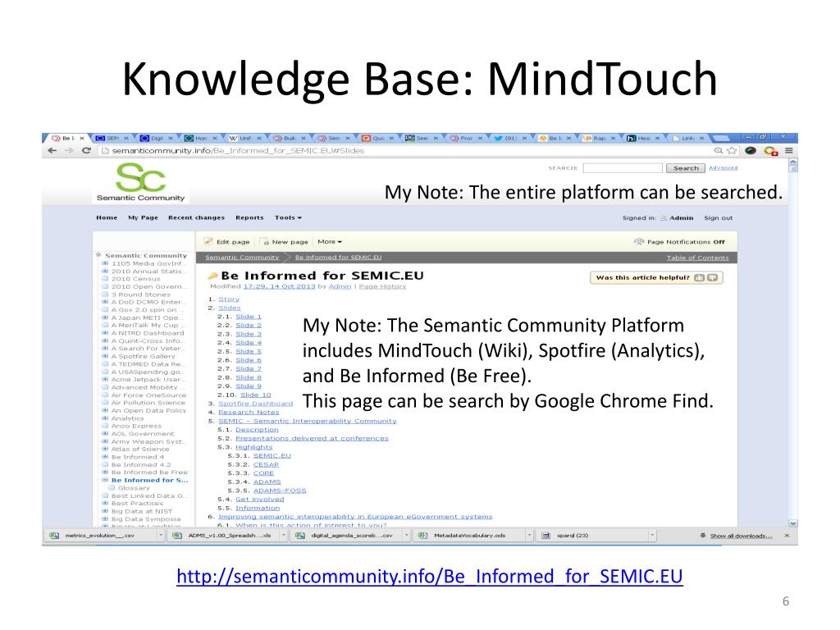Expand the 1105 Media GovInf tree node

(x=106, y=263)
